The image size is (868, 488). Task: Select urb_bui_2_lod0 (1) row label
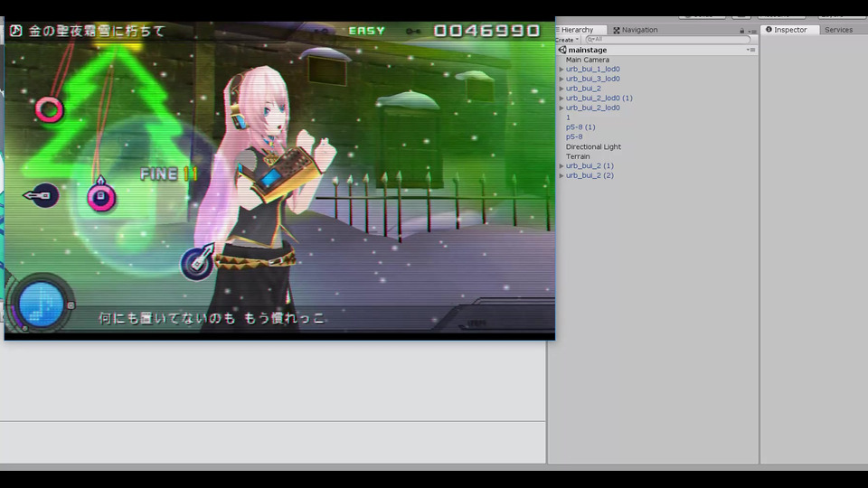click(x=599, y=98)
